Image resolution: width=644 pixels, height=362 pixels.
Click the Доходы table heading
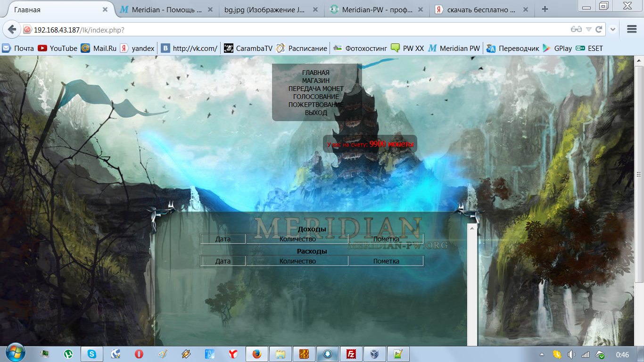[312, 229]
